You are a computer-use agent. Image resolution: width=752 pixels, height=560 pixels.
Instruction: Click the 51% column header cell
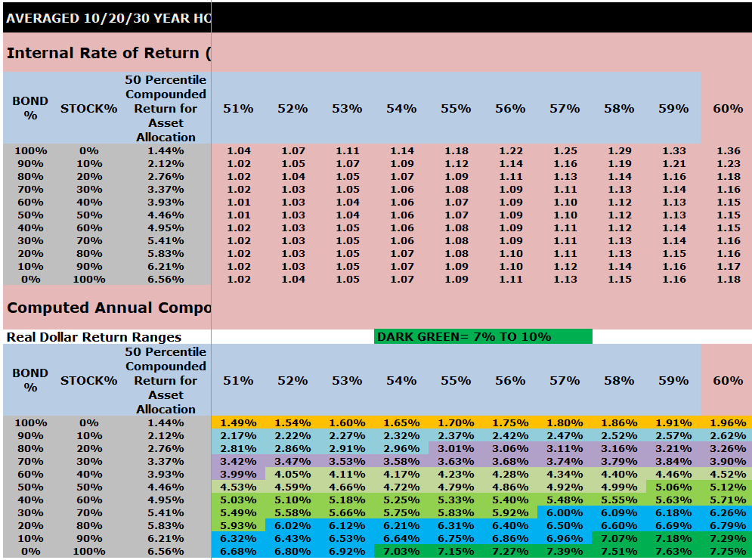[x=240, y=108]
